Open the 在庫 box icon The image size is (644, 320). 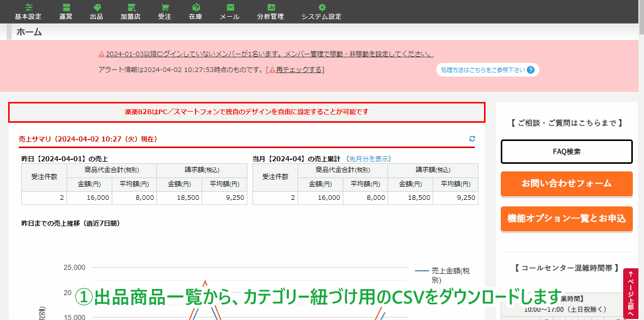click(x=196, y=8)
